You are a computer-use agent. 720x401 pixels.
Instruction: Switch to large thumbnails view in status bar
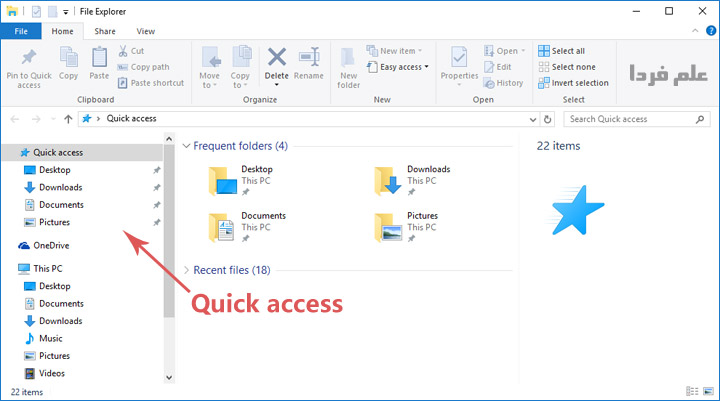tap(706, 391)
